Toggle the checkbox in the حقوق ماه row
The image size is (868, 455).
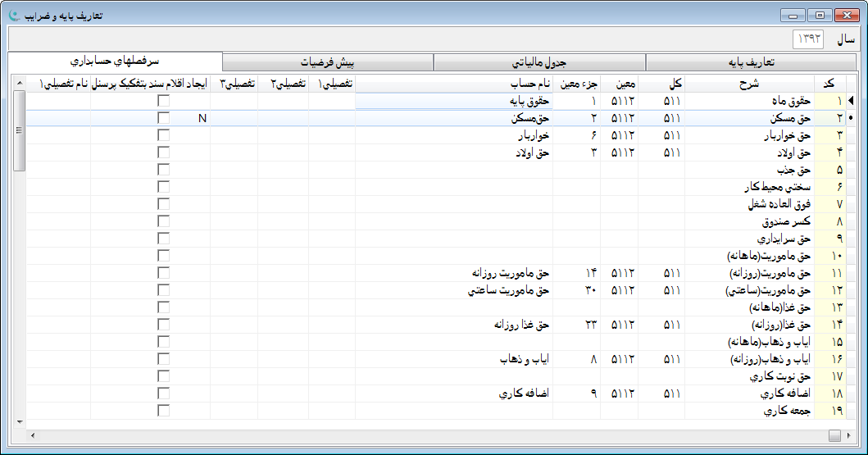[x=164, y=101]
